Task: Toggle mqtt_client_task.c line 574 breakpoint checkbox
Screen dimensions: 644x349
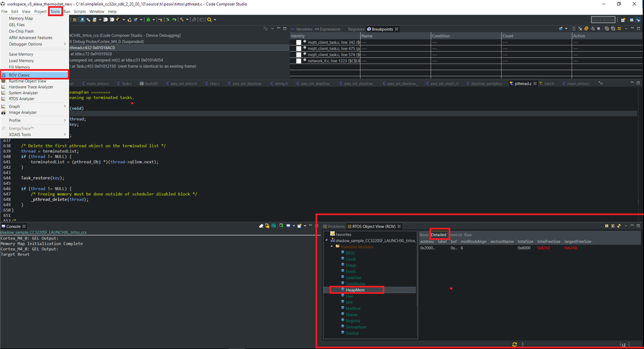Action: coord(298,54)
